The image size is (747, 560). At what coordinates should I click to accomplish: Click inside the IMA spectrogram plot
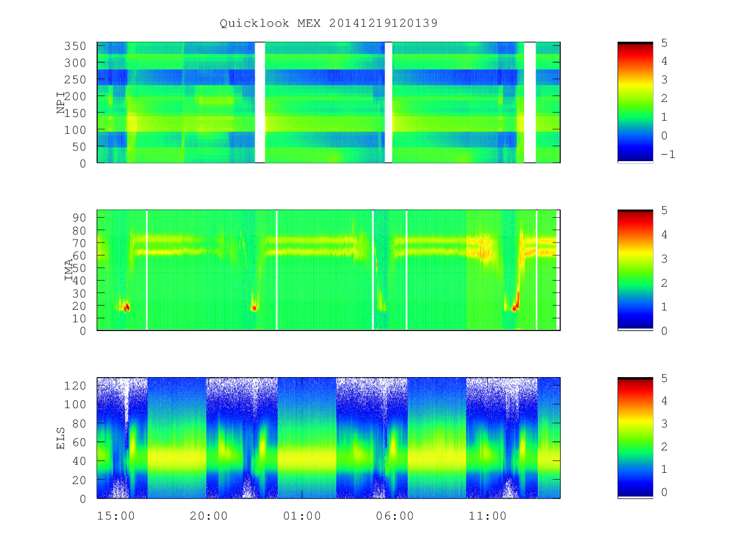click(329, 270)
